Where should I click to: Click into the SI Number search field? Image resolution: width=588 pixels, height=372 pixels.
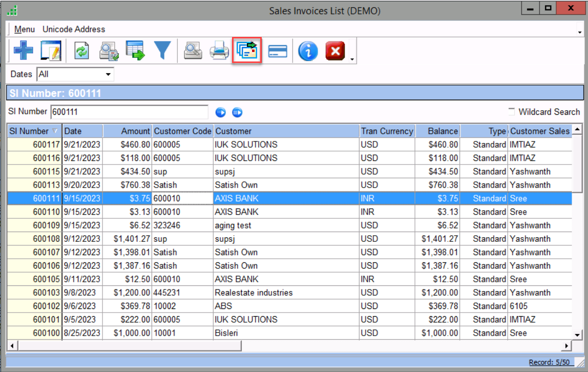click(x=129, y=112)
